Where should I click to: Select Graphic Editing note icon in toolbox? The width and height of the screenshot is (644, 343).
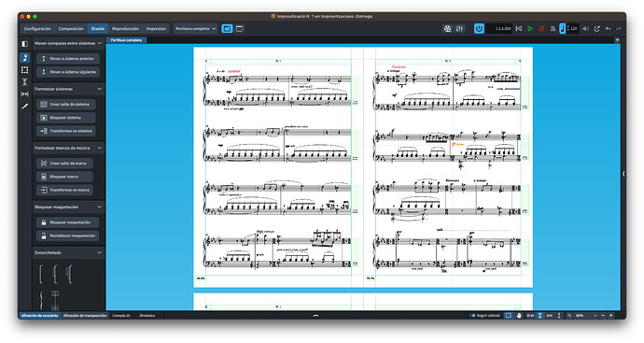click(x=24, y=58)
